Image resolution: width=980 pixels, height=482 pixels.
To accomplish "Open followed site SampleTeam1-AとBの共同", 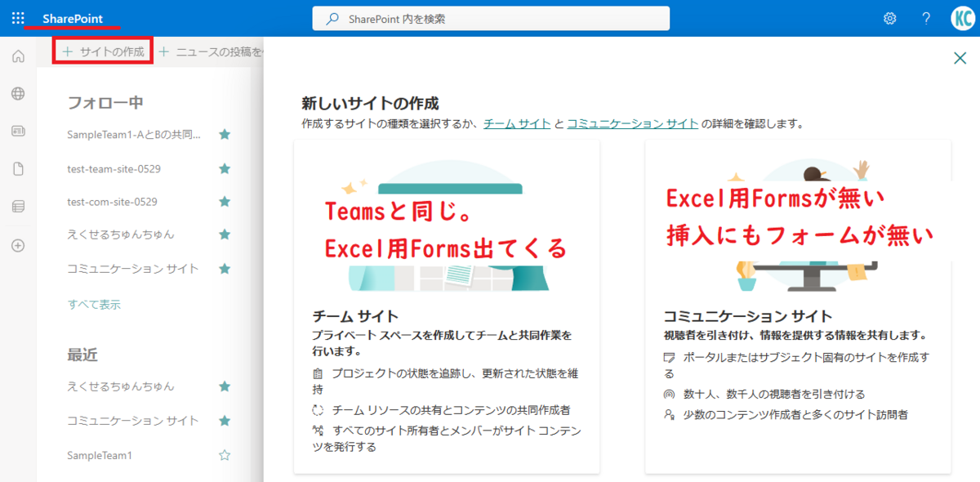I will [134, 134].
